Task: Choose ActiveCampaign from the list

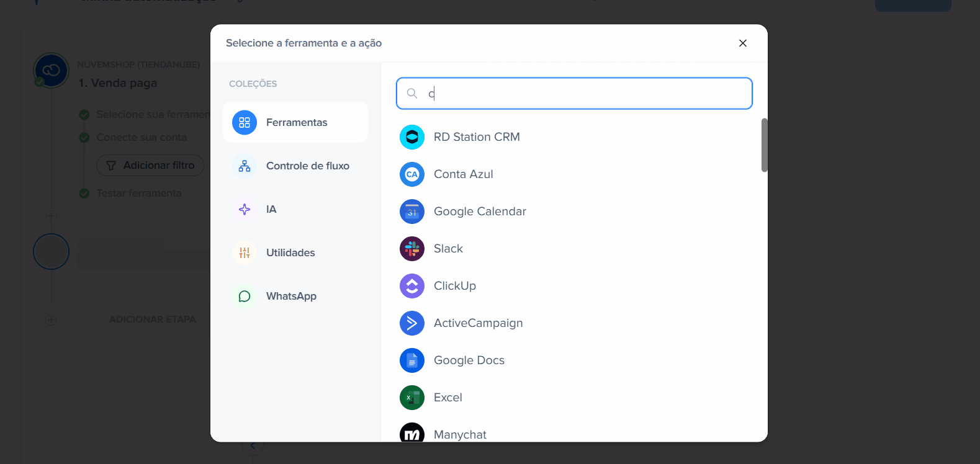Action: click(x=574, y=323)
